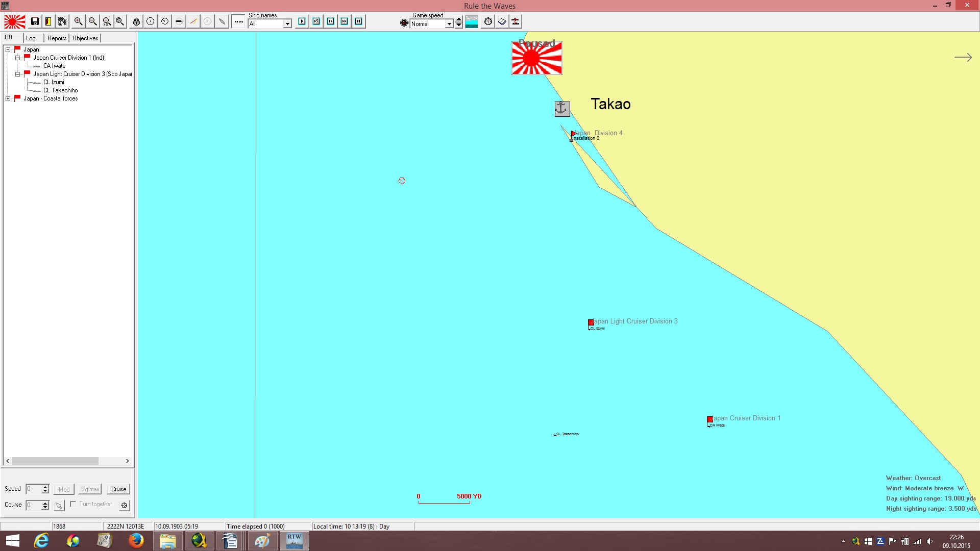Click the stopwatch toolbar icon

tap(488, 21)
